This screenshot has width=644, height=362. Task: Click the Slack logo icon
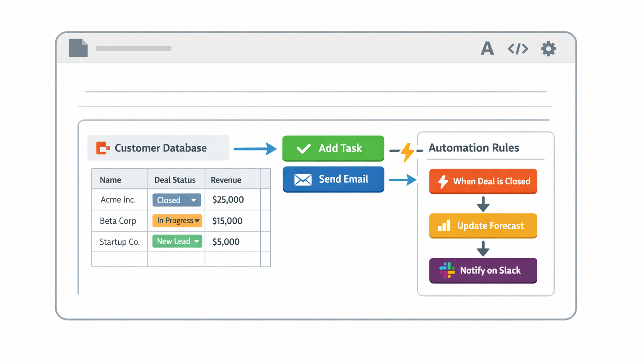point(447,270)
